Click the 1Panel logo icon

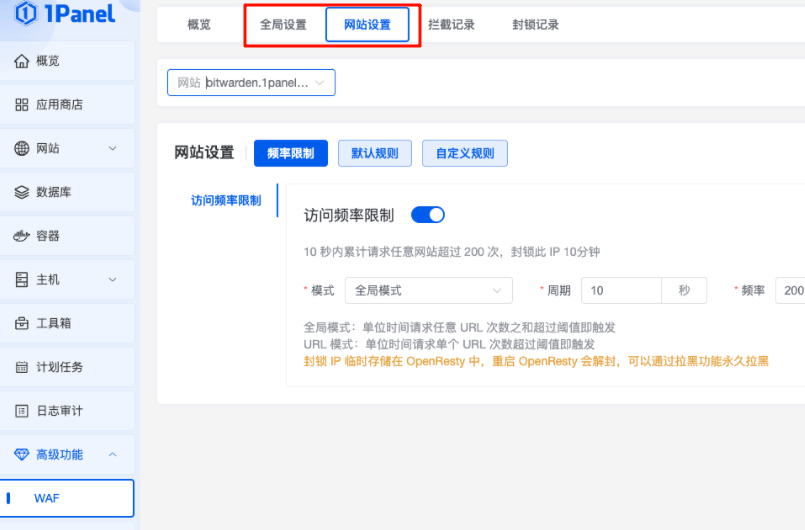26,13
